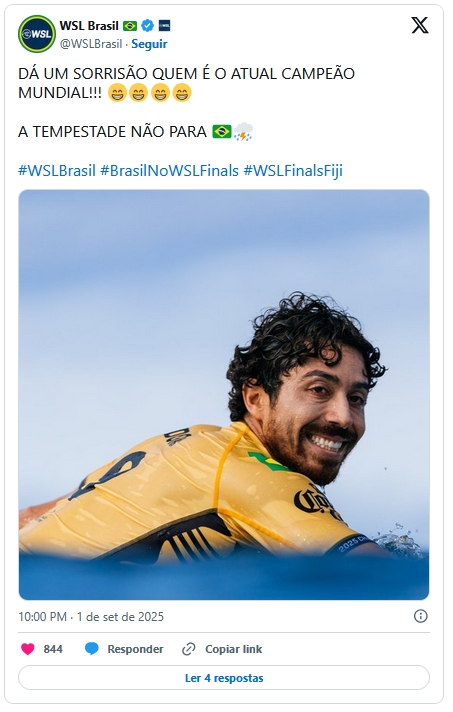This screenshot has width=453, height=712.
Task: Open the @WSLBrasil handle
Action: pyautogui.click(x=91, y=44)
